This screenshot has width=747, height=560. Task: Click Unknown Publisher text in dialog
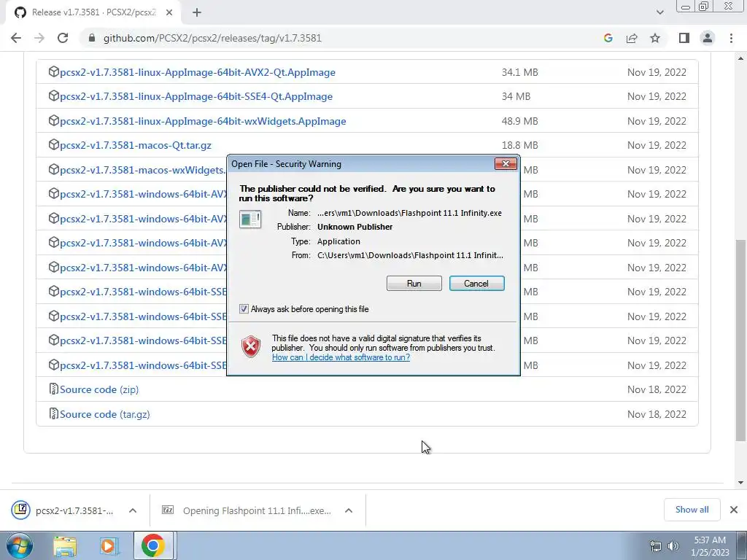coord(355,227)
